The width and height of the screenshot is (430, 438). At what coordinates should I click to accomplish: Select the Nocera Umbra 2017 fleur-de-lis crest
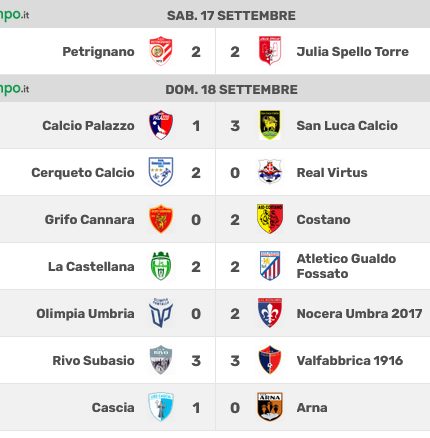click(x=270, y=313)
